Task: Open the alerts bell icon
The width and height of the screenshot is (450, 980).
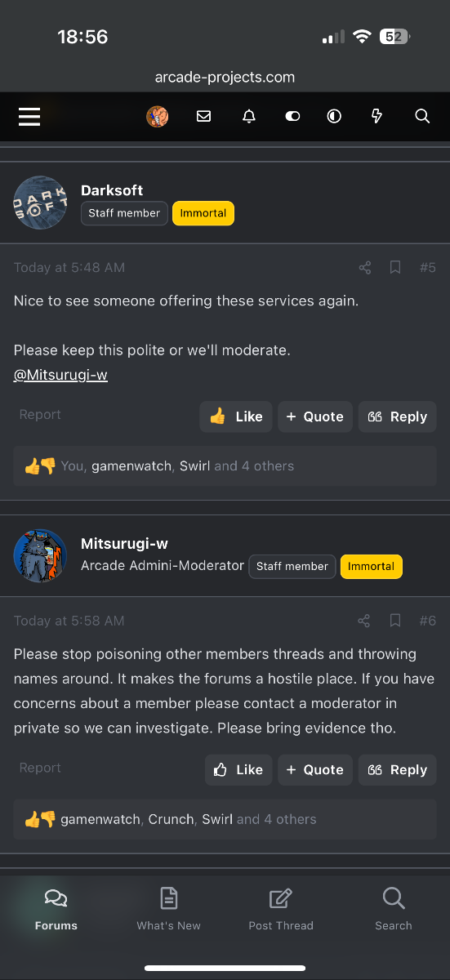Action: 249,117
